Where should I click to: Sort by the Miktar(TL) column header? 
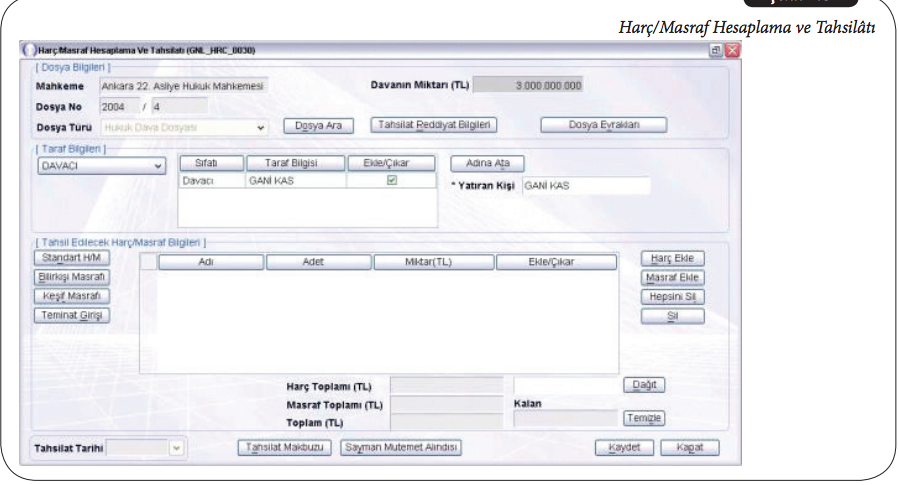434,262
